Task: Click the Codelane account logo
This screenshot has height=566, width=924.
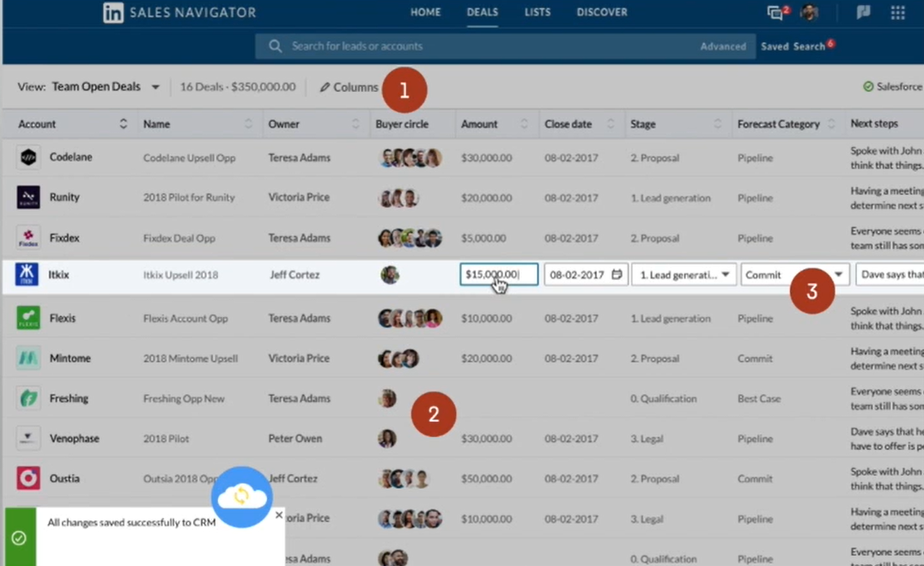Action: (27, 157)
